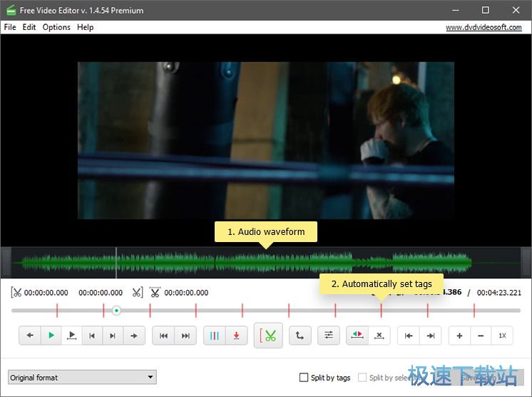Go to previous frame button
Screen dimensions: 532x397
tap(92, 336)
